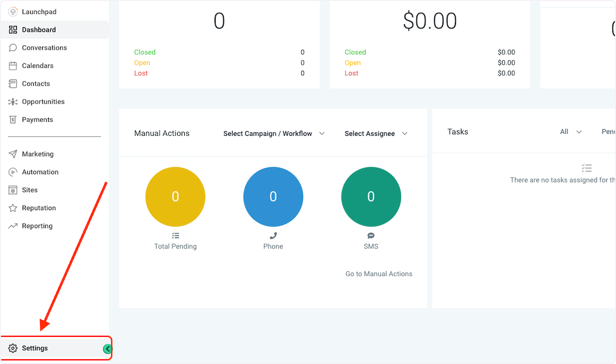Click the Launchpad rocket icon
The width and height of the screenshot is (616, 364).
tap(13, 12)
